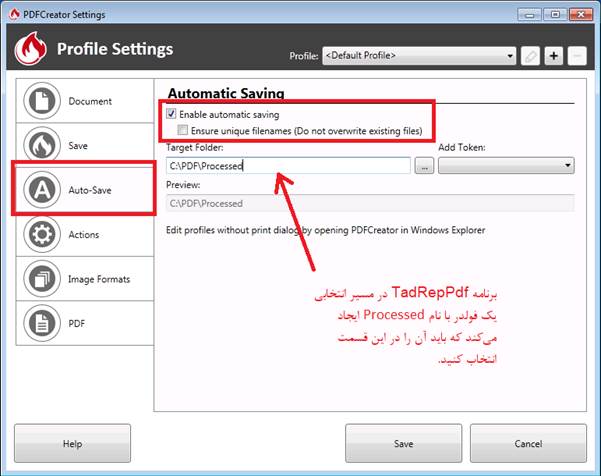Click the Automatic Saving heading
This screenshot has height=476, width=601.
[226, 93]
